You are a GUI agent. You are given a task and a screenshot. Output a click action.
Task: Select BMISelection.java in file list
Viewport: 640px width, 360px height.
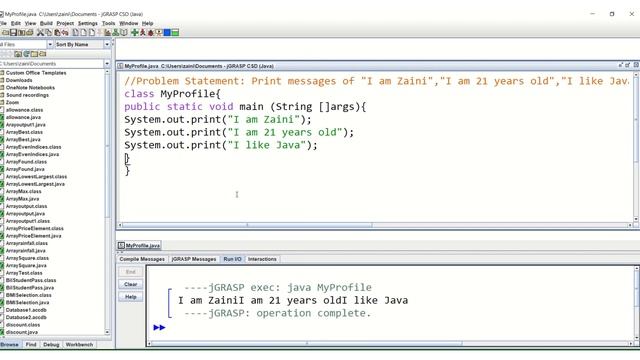27,302
